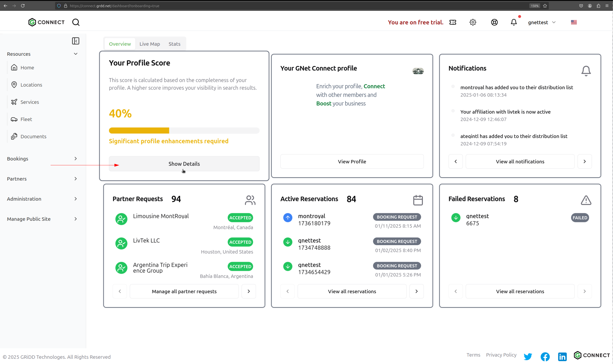Click the View Profile button
Image resolution: width=613 pixels, height=364 pixels.
tap(352, 162)
